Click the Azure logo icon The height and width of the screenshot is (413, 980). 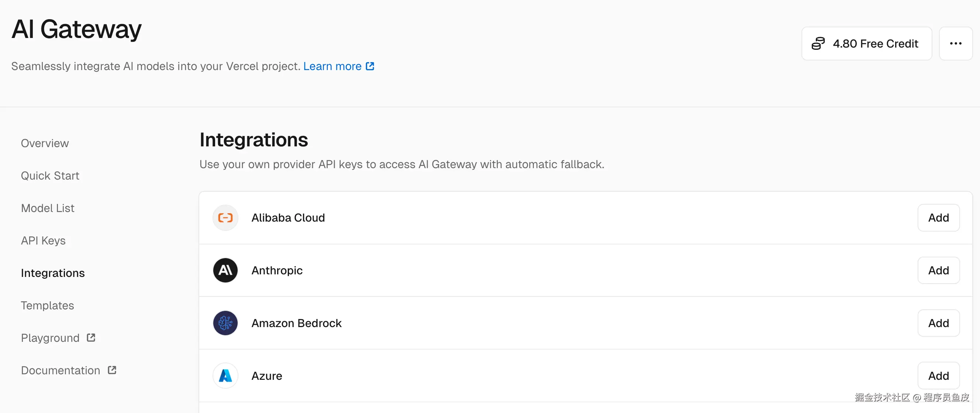225,376
